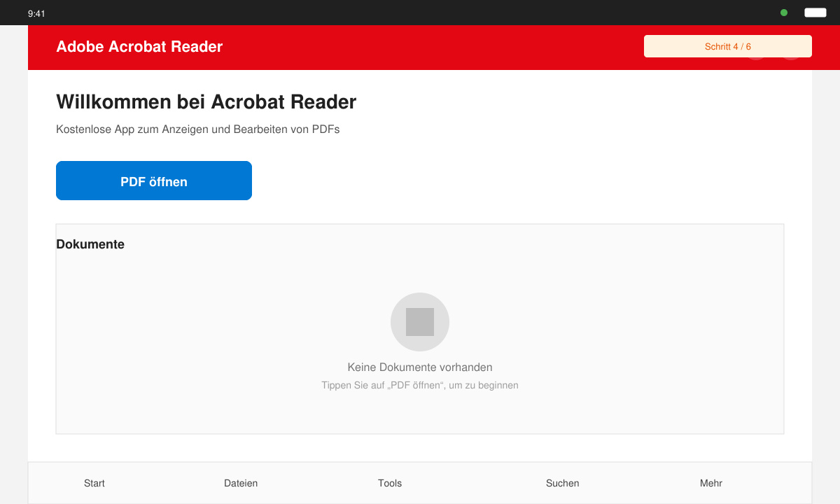Open the Tools tab
Image resolution: width=840 pixels, height=504 pixels.
[x=390, y=483]
